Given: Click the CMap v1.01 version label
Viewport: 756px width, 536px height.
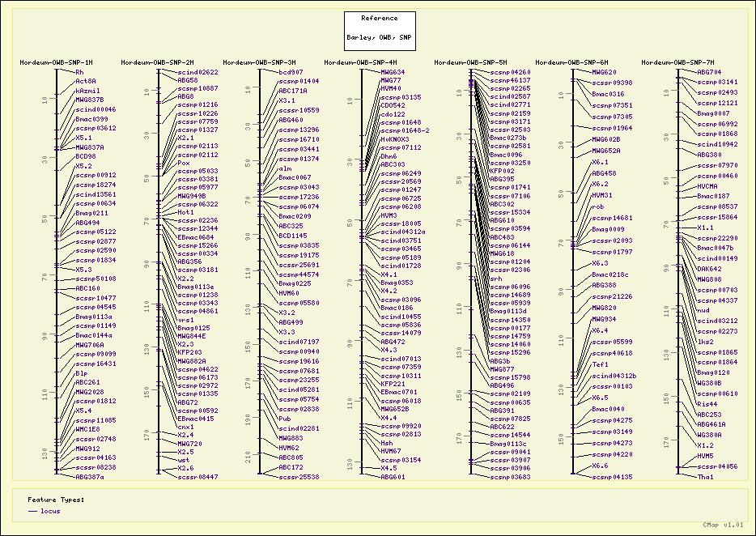Looking at the screenshot, I should click(x=721, y=524).
